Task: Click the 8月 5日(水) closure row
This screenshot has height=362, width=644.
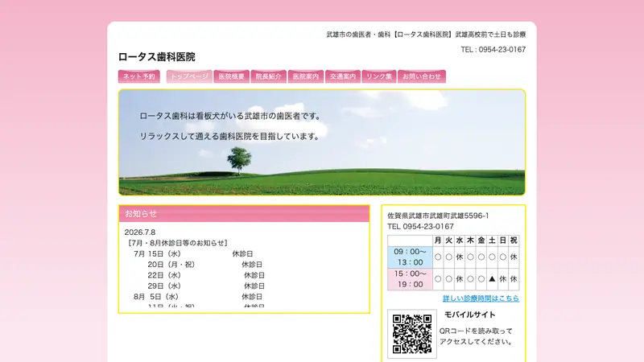Action: [x=197, y=296]
